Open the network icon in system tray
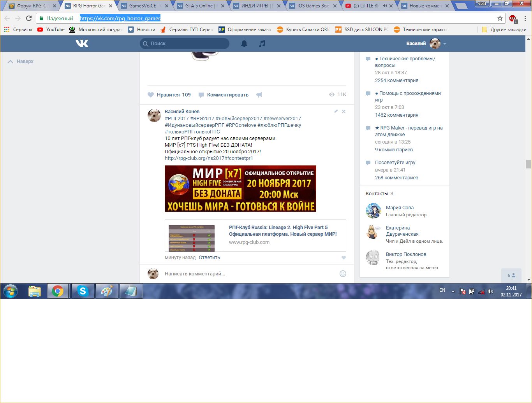 point(481,291)
